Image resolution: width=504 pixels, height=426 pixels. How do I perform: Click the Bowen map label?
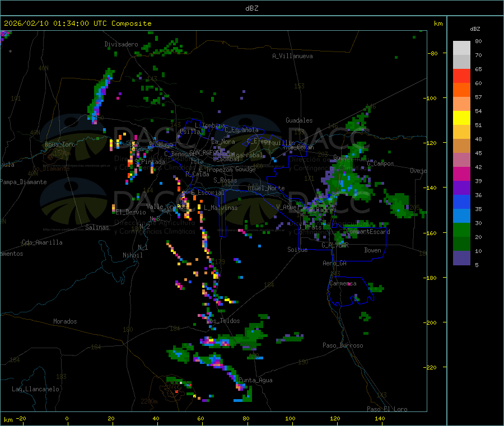[372, 250]
